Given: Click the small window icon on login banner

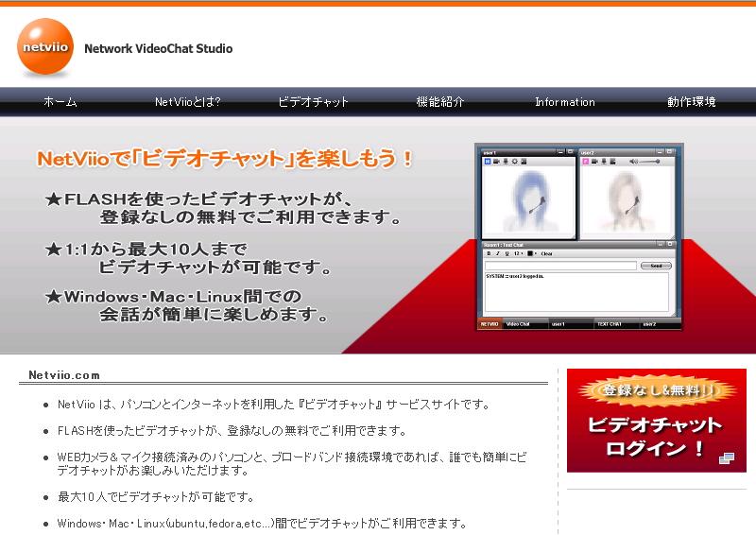Looking at the screenshot, I should tap(727, 457).
